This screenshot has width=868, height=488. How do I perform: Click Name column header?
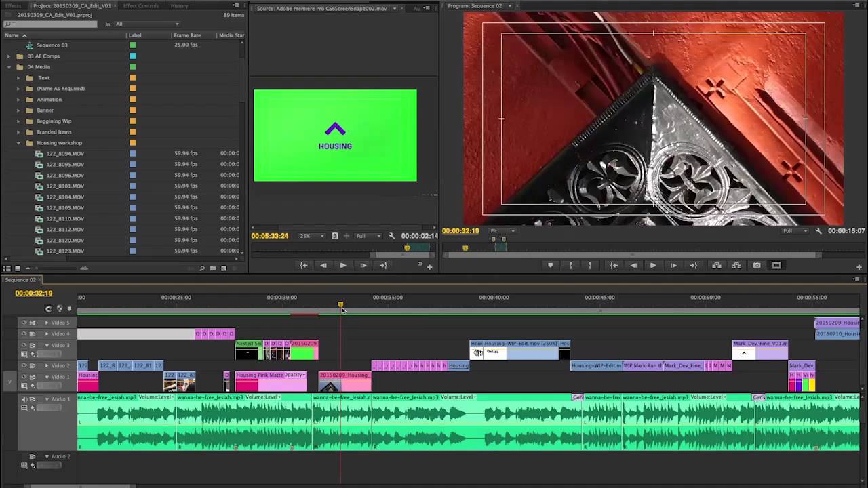pos(12,35)
